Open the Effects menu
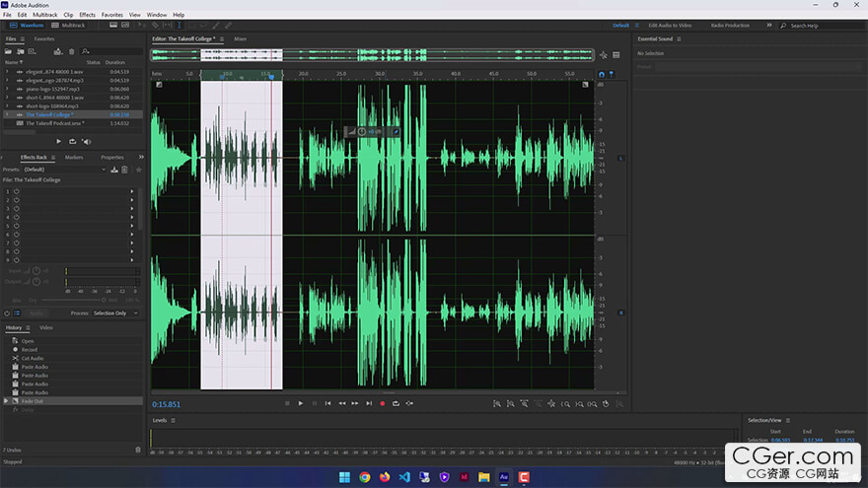868x488 pixels. click(x=87, y=15)
